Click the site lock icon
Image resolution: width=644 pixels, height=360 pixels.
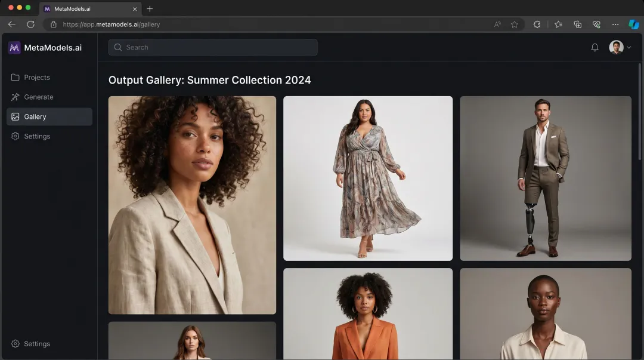[54, 24]
